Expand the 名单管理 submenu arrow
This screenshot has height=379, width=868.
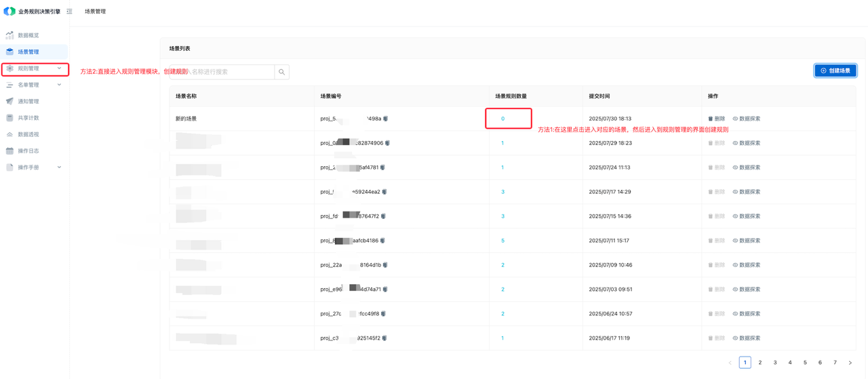coord(59,85)
